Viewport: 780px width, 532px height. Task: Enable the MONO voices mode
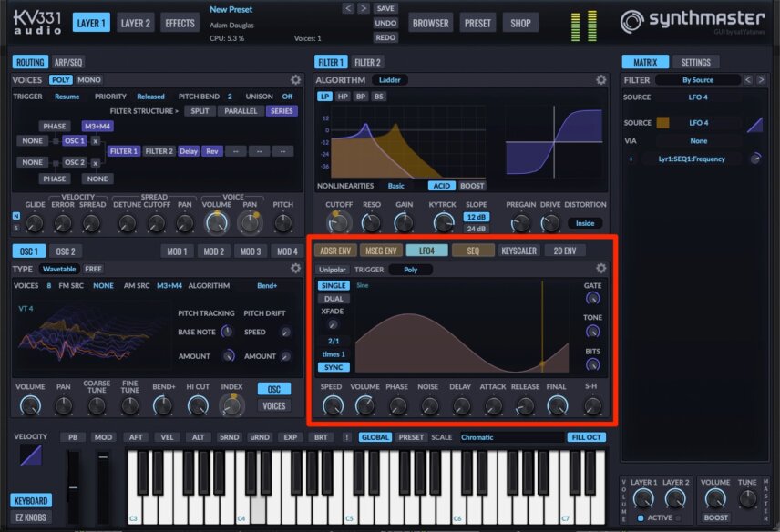[89, 79]
